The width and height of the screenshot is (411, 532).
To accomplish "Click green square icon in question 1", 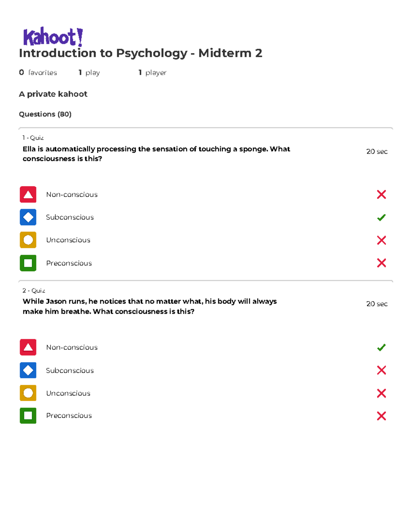I will [x=28, y=263].
